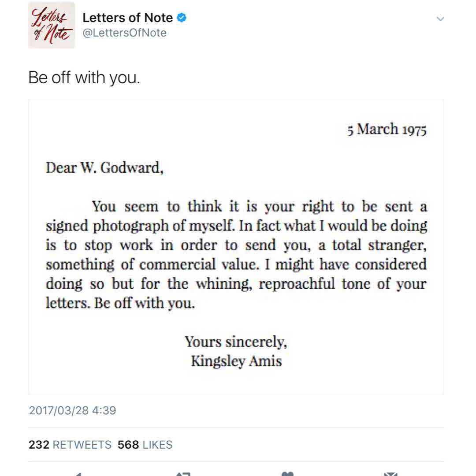This screenshot has width=476, height=476.
Task: Click the retweet icon below the counts
Action: [183, 473]
